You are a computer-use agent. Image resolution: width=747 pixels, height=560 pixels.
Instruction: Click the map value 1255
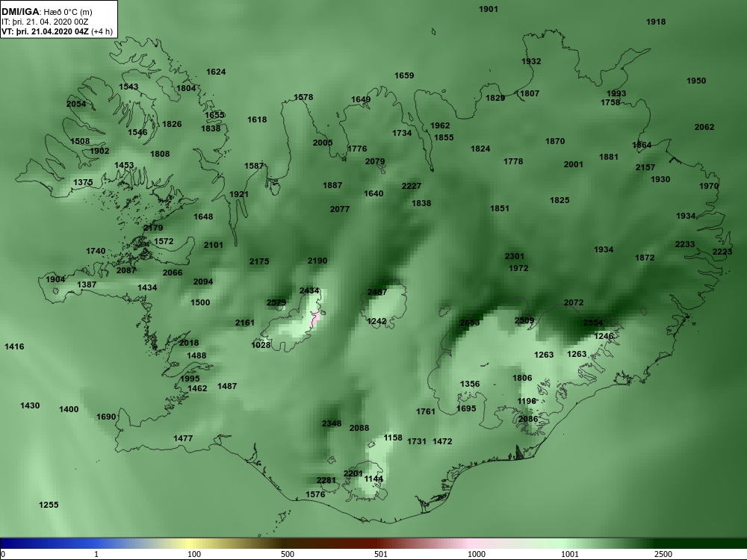[x=49, y=505]
